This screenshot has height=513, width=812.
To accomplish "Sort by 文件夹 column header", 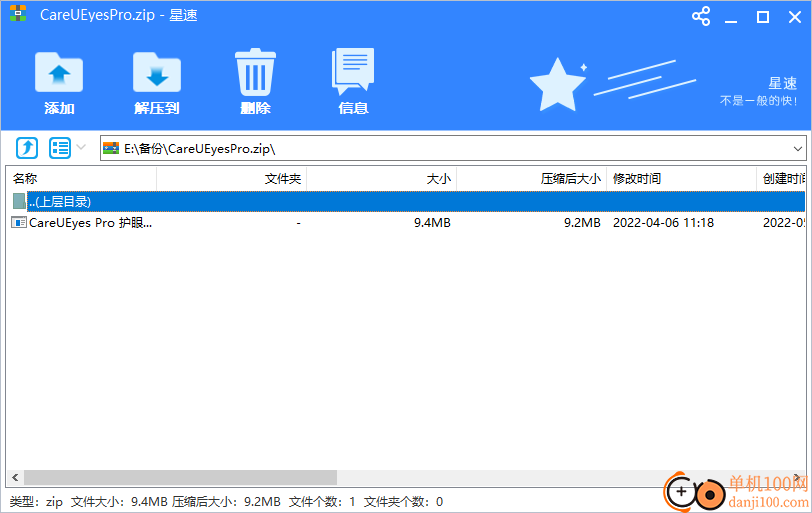I will click(x=231, y=179).
